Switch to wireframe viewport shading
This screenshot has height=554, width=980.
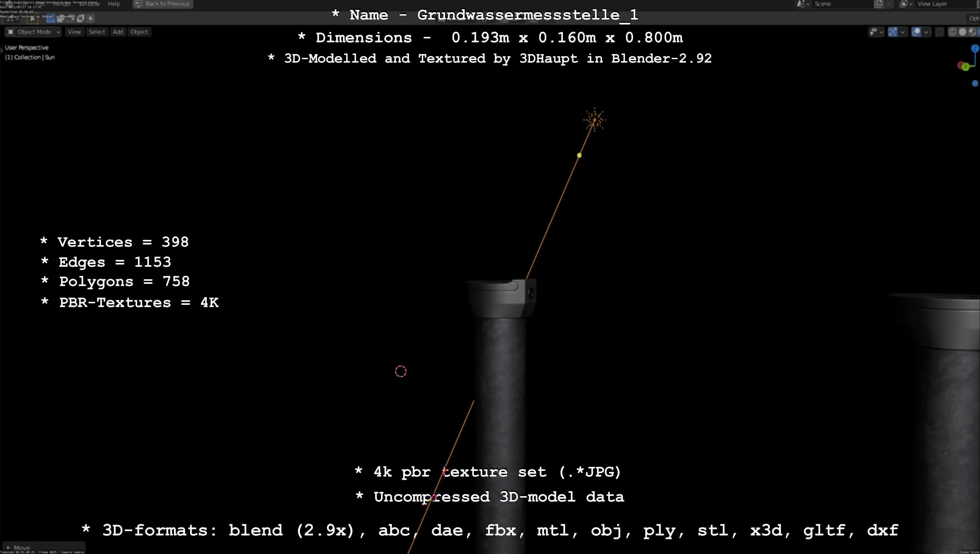[953, 32]
